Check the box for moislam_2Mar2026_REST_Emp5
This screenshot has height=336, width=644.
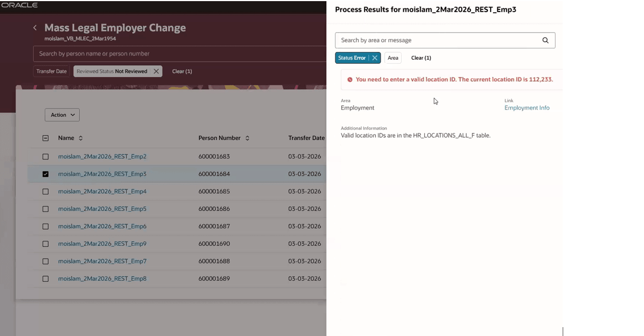pyautogui.click(x=45, y=209)
